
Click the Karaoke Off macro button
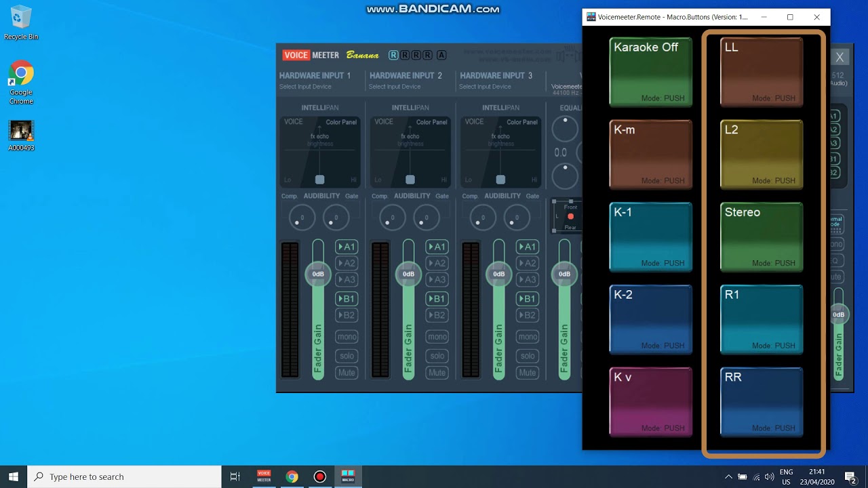click(x=650, y=73)
